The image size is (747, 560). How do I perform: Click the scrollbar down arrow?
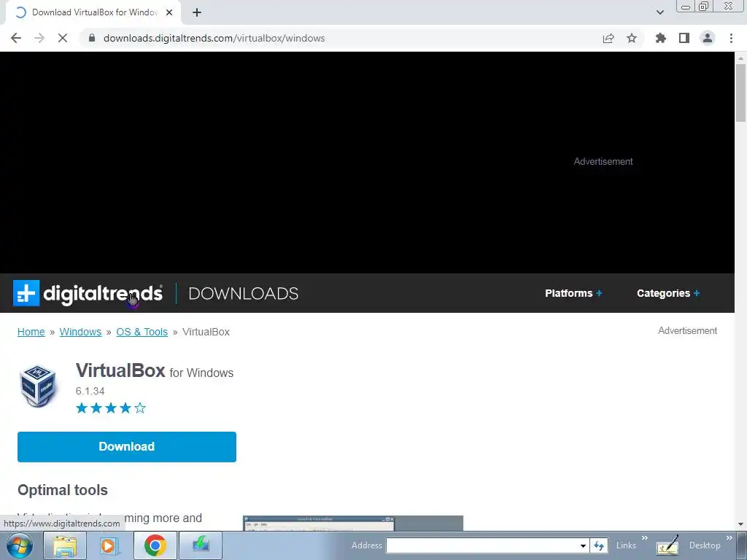coord(740,524)
